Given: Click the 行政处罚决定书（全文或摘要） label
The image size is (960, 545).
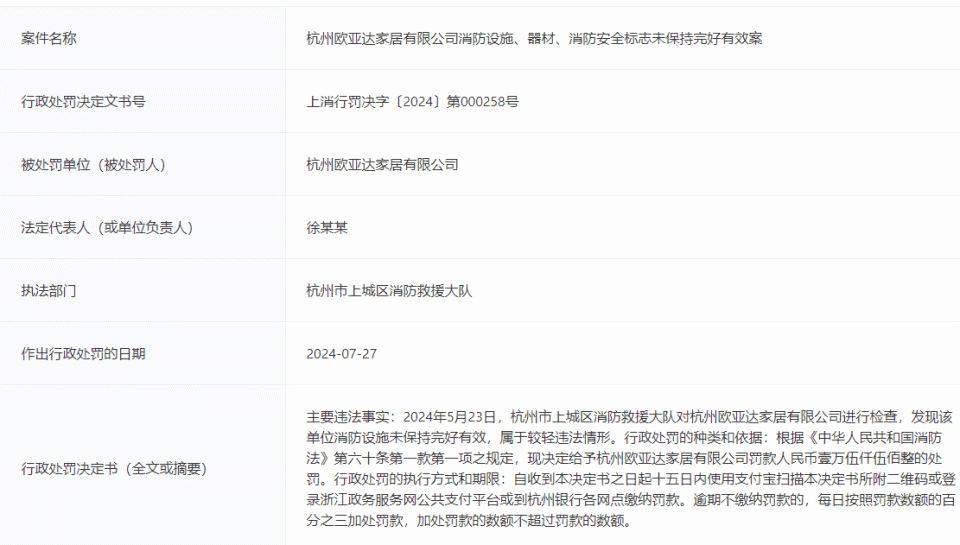Looking at the screenshot, I should 114,469.
